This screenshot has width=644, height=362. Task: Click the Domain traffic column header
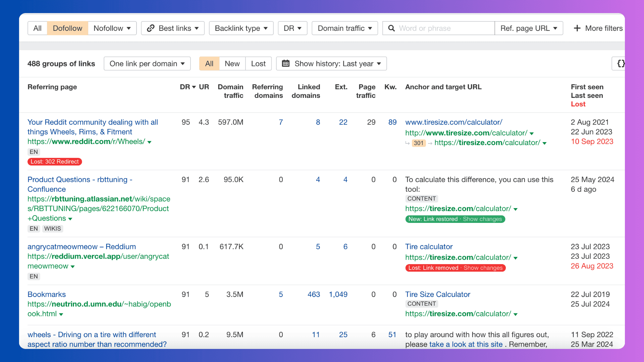(230, 91)
